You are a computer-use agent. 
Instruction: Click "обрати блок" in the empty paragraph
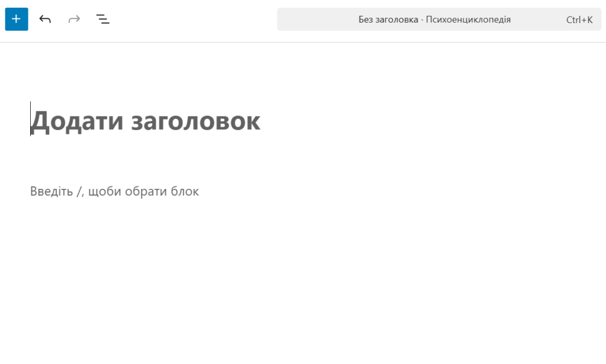tap(162, 191)
